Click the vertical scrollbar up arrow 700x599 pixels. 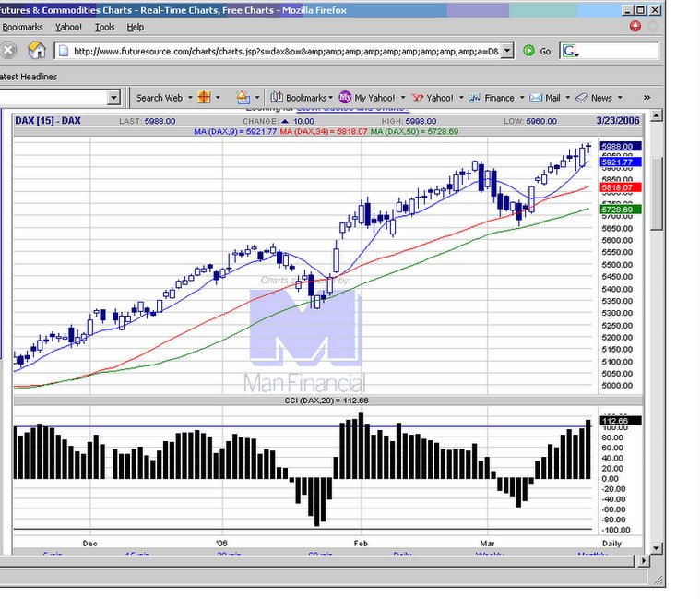click(656, 115)
